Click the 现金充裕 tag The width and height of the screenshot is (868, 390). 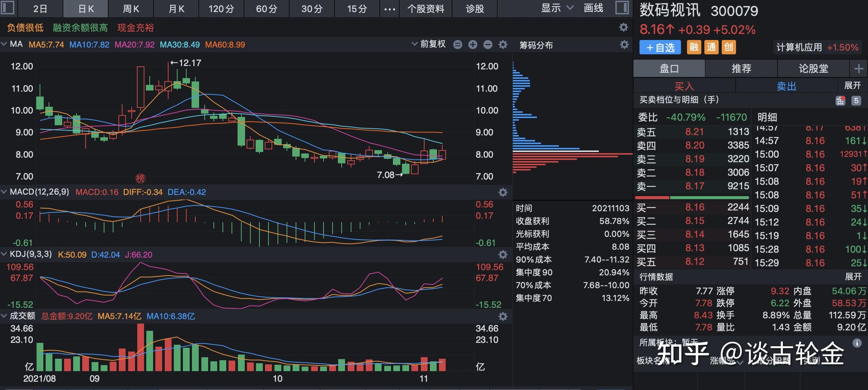coord(136,28)
